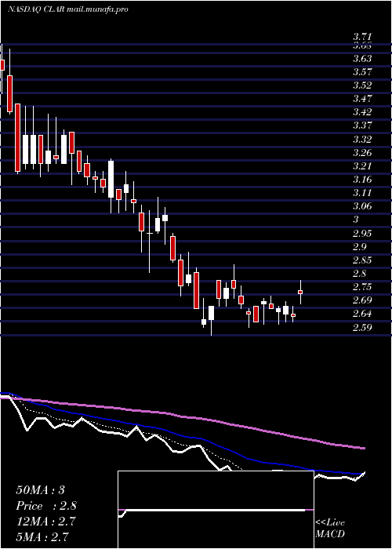Select the 2.95 price label

click(x=362, y=233)
